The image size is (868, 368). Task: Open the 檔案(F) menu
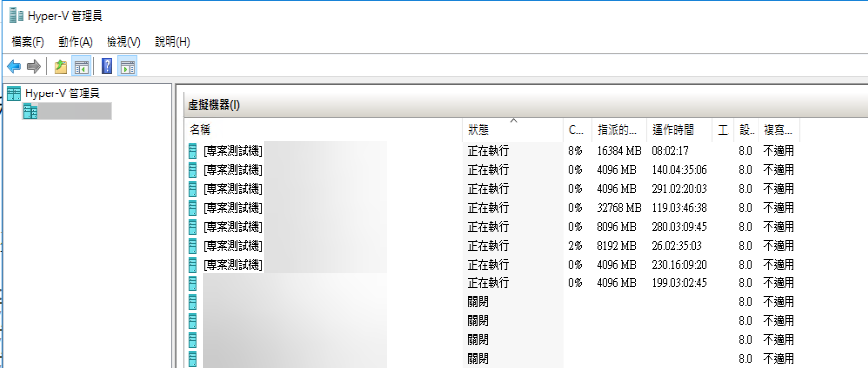pos(28,42)
